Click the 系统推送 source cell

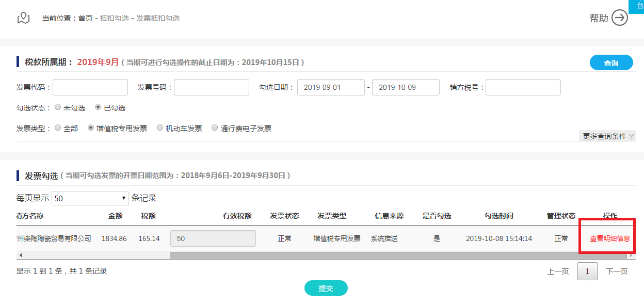384,238
